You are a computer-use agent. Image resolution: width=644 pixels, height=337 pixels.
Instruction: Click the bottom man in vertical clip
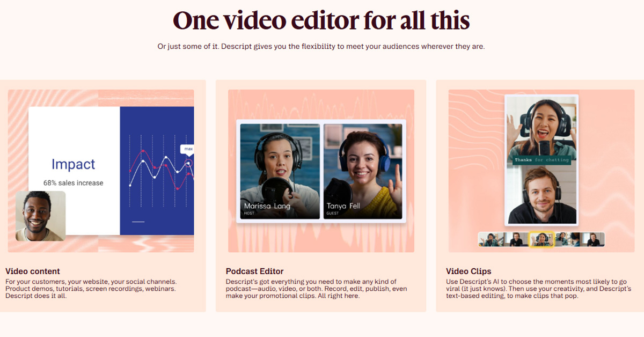[541, 195]
